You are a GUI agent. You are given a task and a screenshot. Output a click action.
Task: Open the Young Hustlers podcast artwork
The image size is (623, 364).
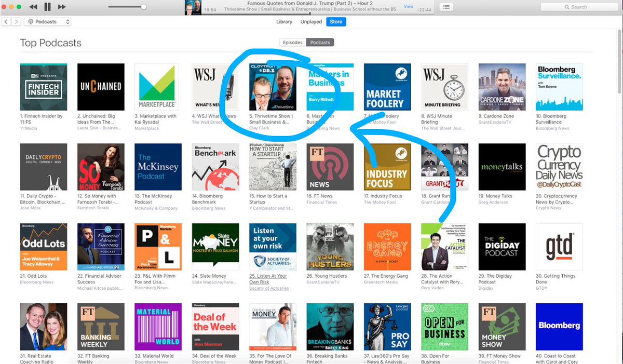point(330,247)
